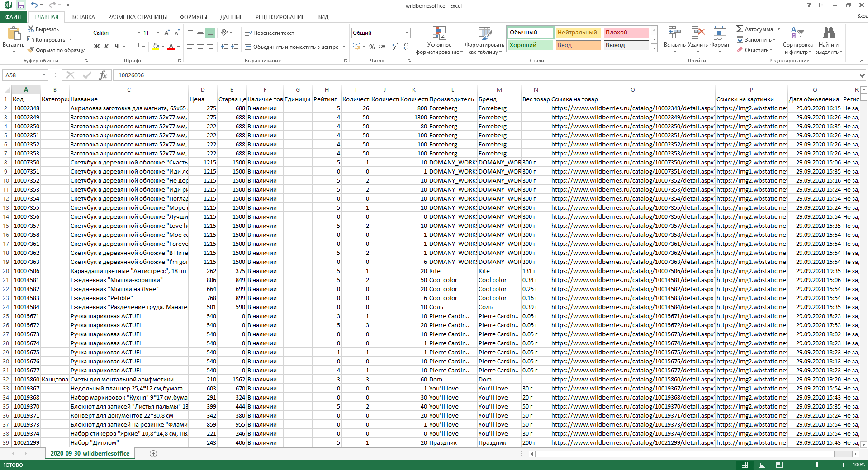
Task: Click the Insert Function fx icon
Action: tap(103, 75)
